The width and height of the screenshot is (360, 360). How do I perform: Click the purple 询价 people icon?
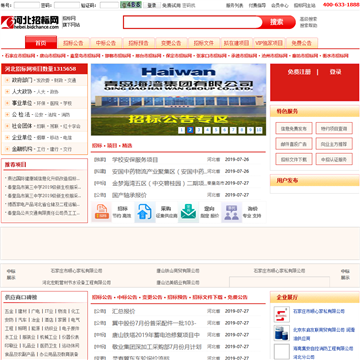231,212
